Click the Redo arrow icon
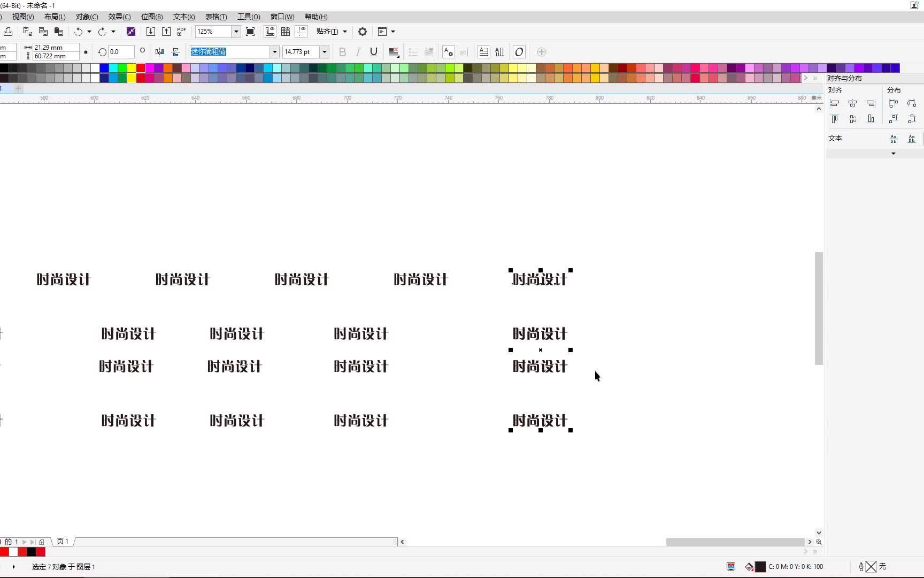Image resolution: width=924 pixels, height=578 pixels. pyautogui.click(x=102, y=32)
